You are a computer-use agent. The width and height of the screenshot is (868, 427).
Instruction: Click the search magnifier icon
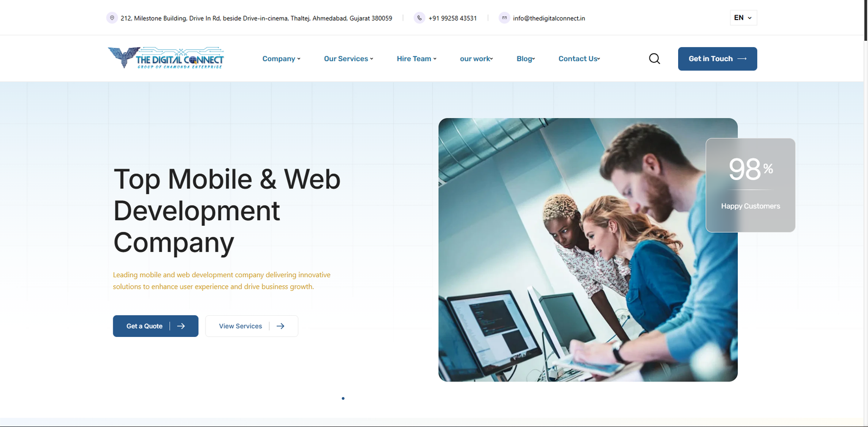point(654,59)
